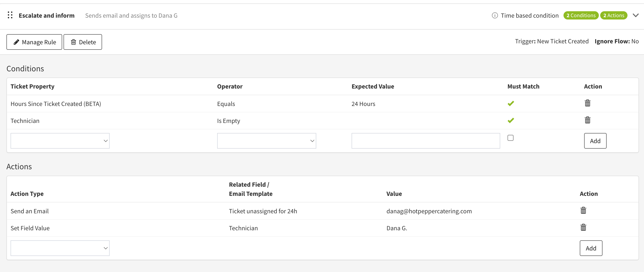Viewport: 644px width, 272px height.
Task: Toggle Must Match checkmark for 24 Hours condition
Action: coord(511,103)
